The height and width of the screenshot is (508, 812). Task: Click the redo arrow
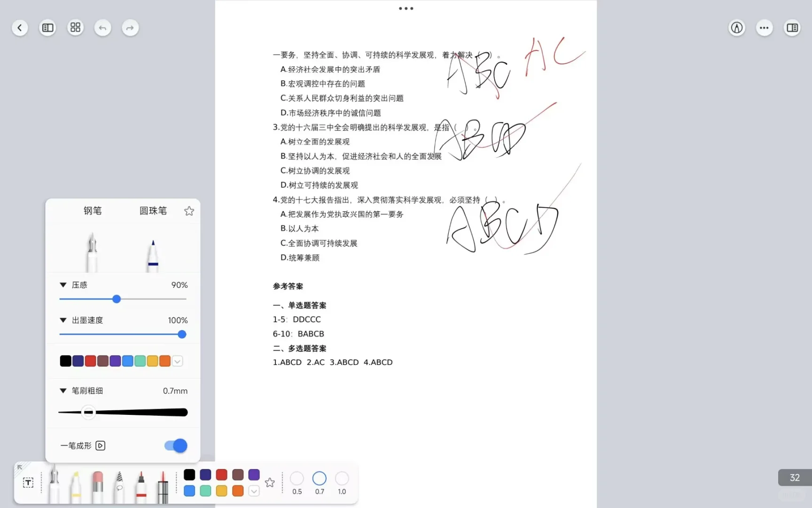[x=130, y=28]
